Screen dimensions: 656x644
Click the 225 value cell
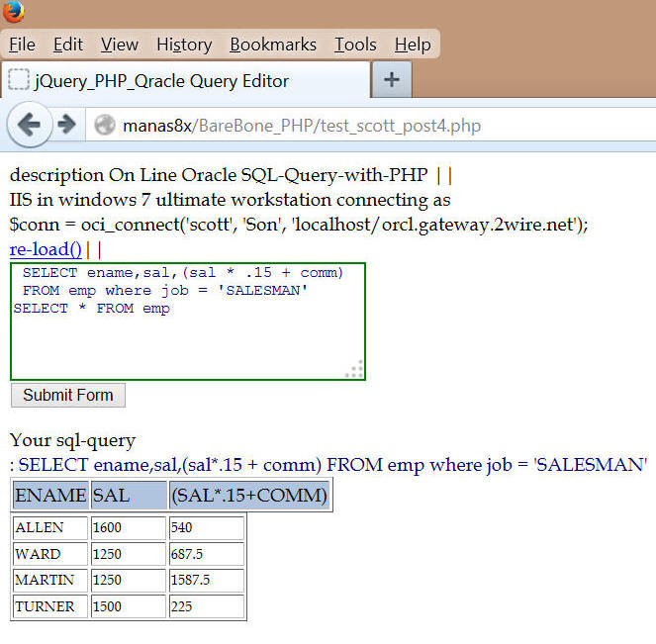207,606
